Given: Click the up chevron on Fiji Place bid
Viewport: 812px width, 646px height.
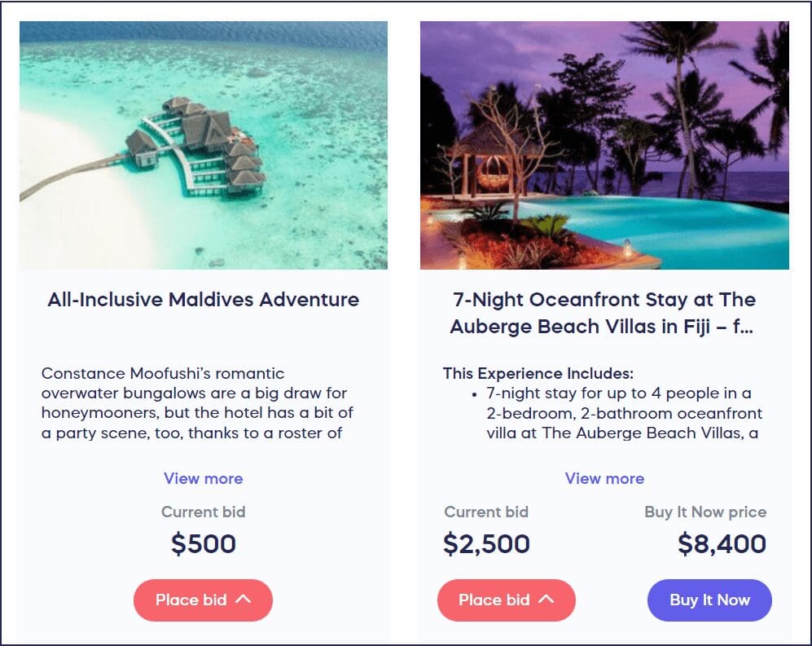Looking at the screenshot, I should (x=546, y=600).
